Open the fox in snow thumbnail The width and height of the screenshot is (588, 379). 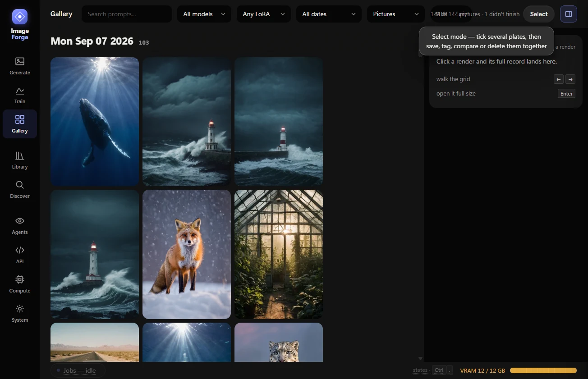(x=187, y=254)
